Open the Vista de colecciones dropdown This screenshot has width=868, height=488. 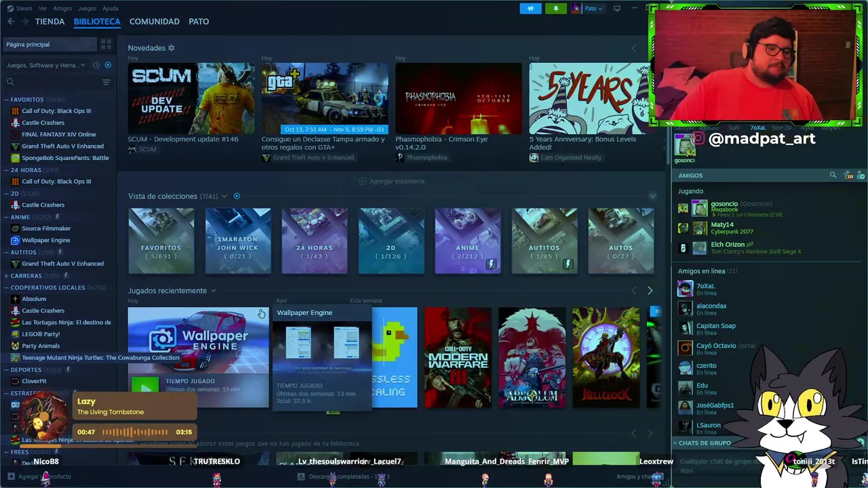point(224,197)
